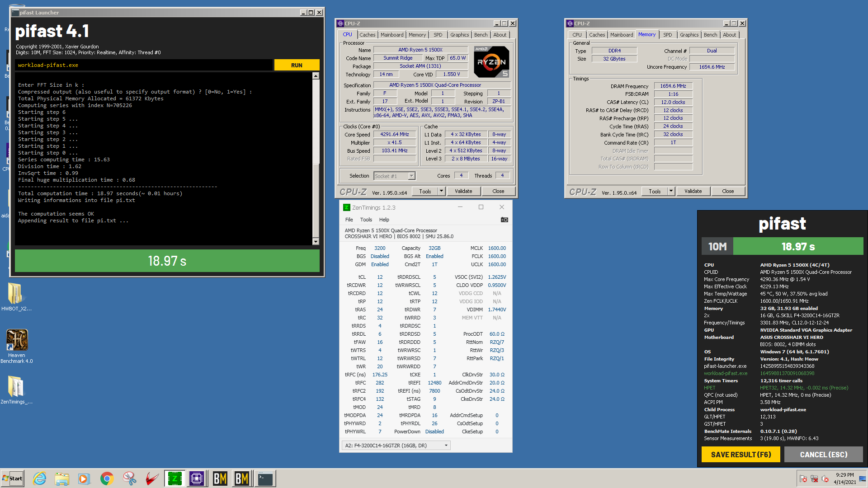Open the Bench tab in left CPU-Z window

coord(481,35)
